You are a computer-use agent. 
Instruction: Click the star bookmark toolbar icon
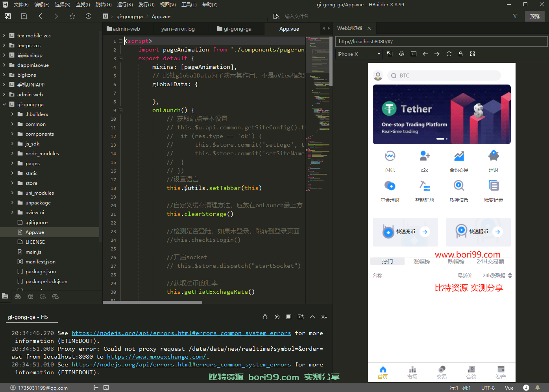(72, 16)
